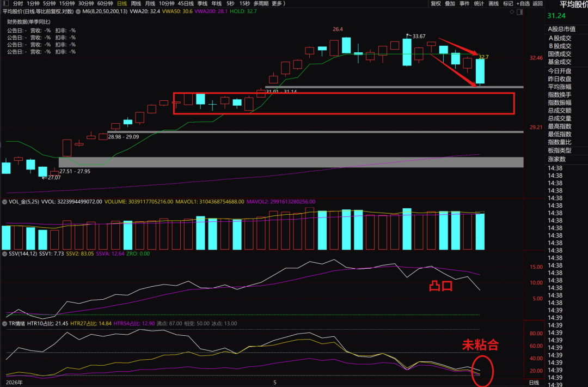Open the VOL_金 indicator dropdown circle
The image size is (588, 387).
point(4,202)
